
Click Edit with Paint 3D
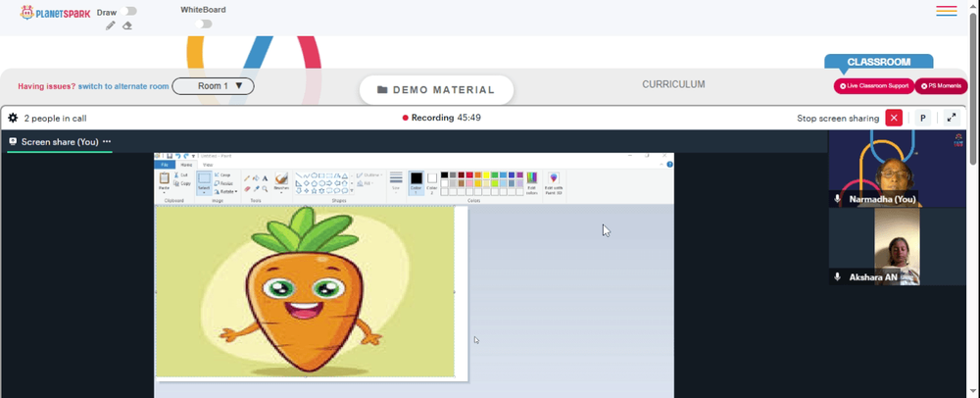[554, 183]
